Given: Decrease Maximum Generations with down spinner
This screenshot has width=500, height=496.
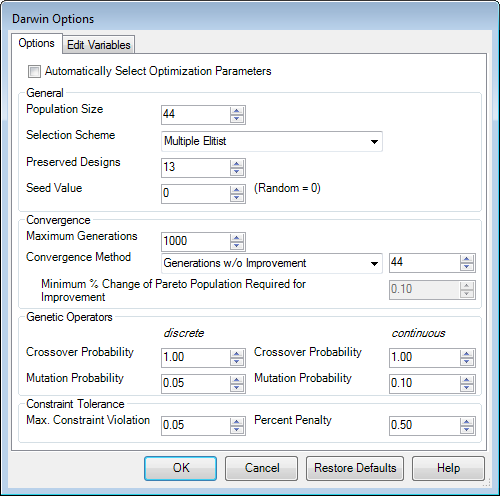Looking at the screenshot, I should coord(237,246).
